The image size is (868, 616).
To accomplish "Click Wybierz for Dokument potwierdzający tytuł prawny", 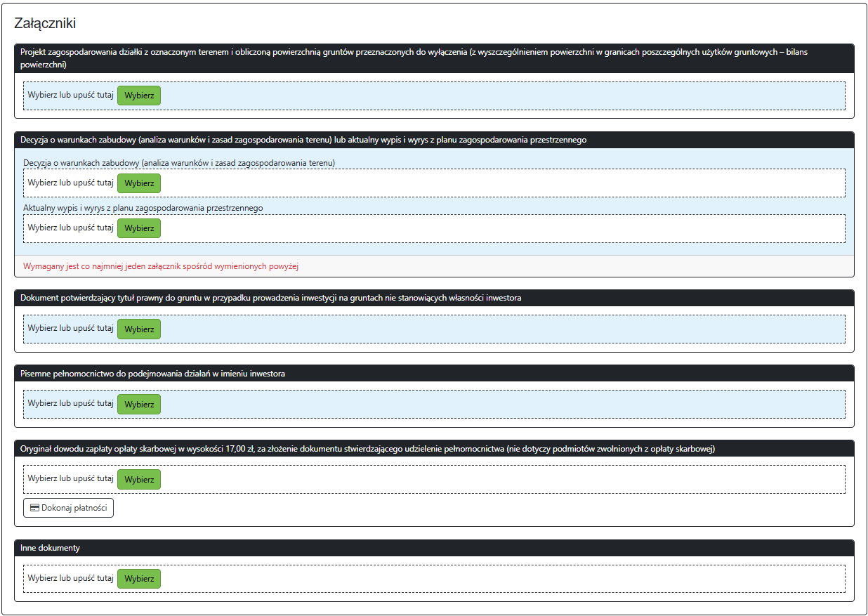I will tap(139, 329).
